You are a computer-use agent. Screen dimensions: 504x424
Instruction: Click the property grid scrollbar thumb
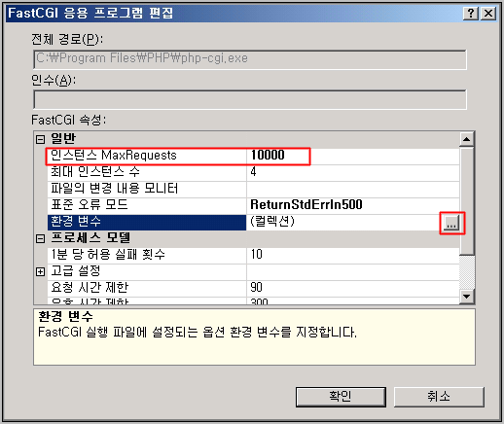click(x=467, y=200)
